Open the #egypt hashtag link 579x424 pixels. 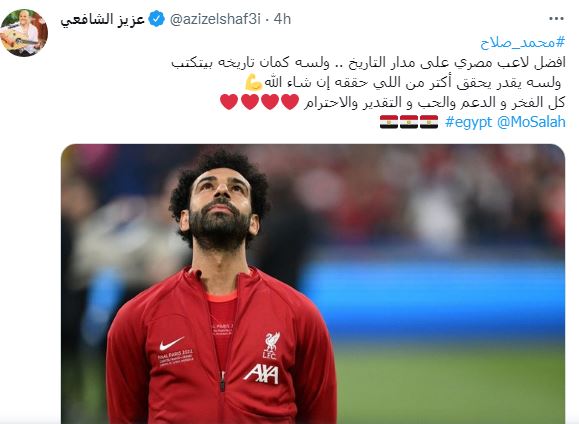(x=469, y=122)
